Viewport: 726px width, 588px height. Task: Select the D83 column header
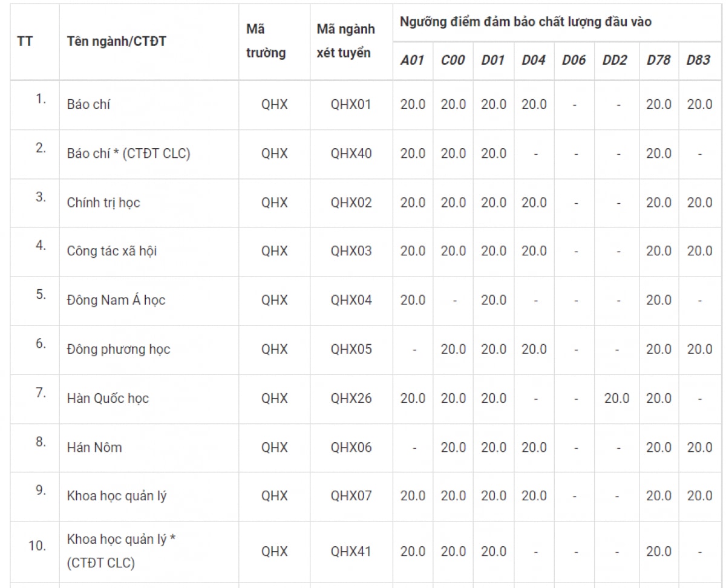698,60
